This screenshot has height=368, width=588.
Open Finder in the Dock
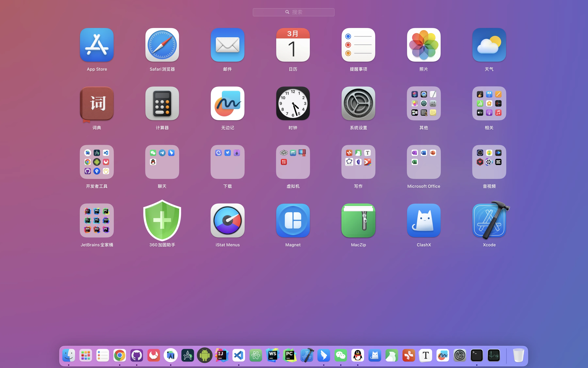point(69,355)
